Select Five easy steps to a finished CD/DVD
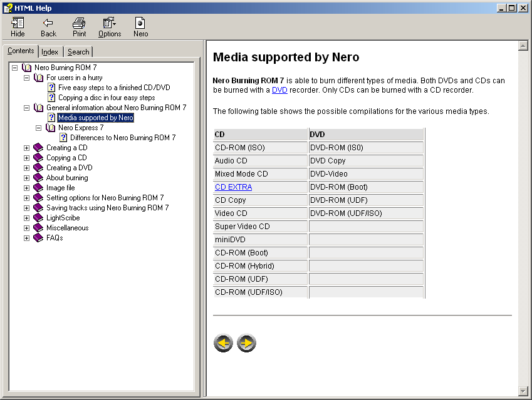The width and height of the screenshot is (532, 400). coord(114,88)
